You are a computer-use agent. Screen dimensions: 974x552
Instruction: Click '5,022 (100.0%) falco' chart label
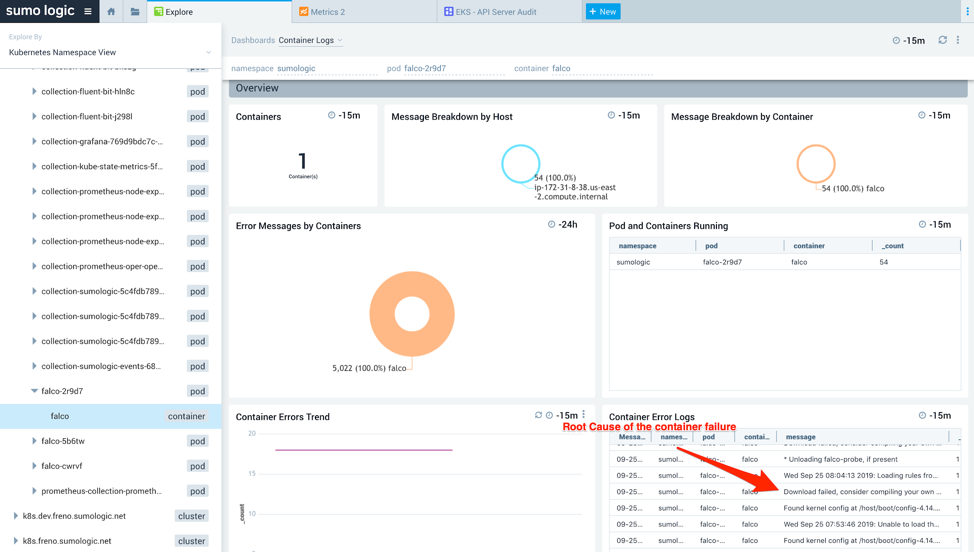[x=369, y=368]
